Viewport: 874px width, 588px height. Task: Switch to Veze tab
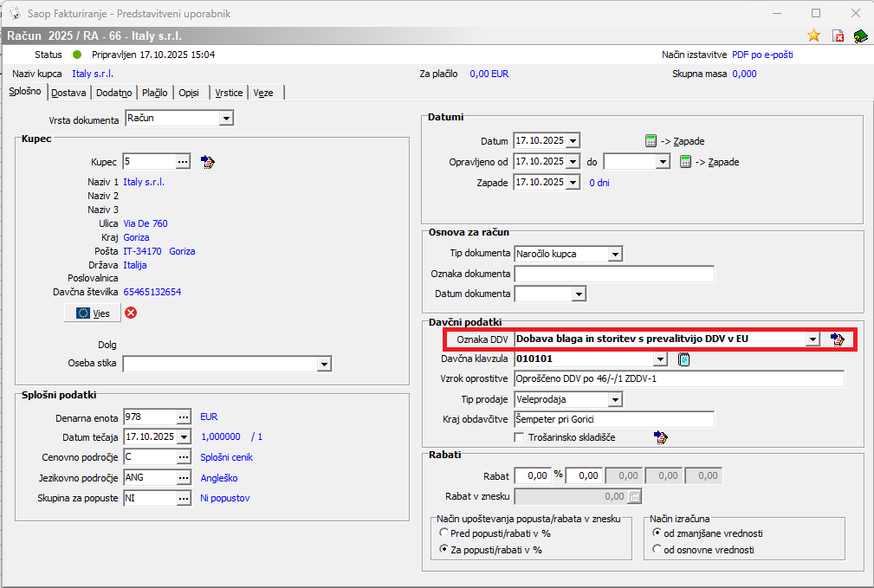pyautogui.click(x=263, y=93)
